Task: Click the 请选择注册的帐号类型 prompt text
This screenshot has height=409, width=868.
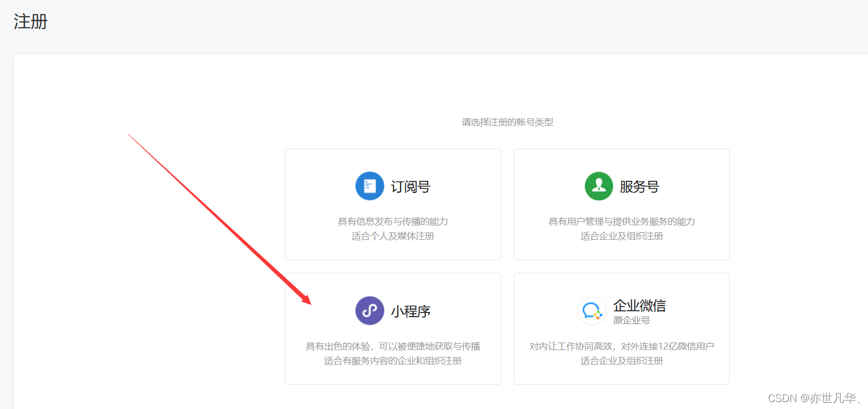Action: (507, 122)
